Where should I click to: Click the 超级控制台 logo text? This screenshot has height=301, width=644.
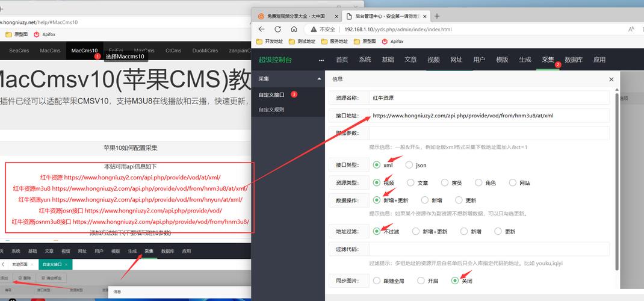275,60
